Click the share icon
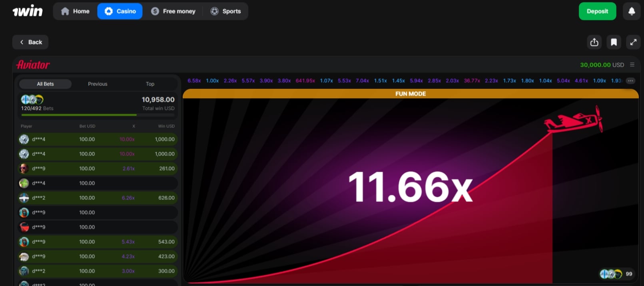This screenshot has width=644, height=286. pyautogui.click(x=594, y=42)
